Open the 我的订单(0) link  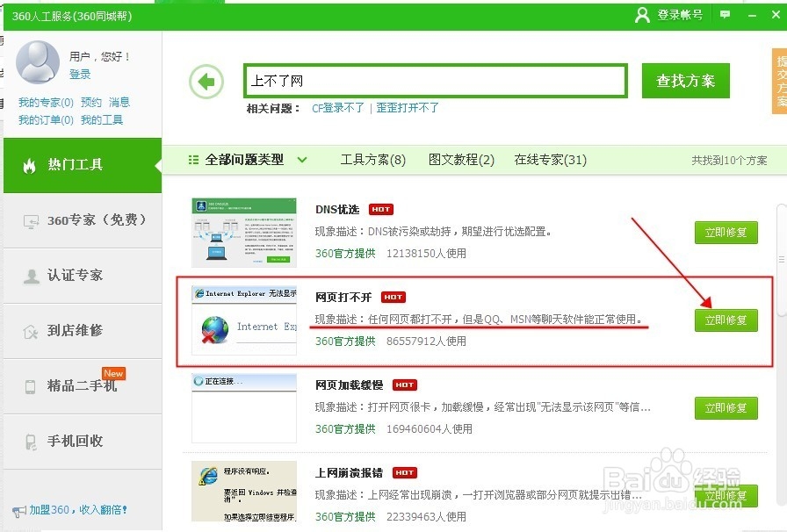pos(46,120)
